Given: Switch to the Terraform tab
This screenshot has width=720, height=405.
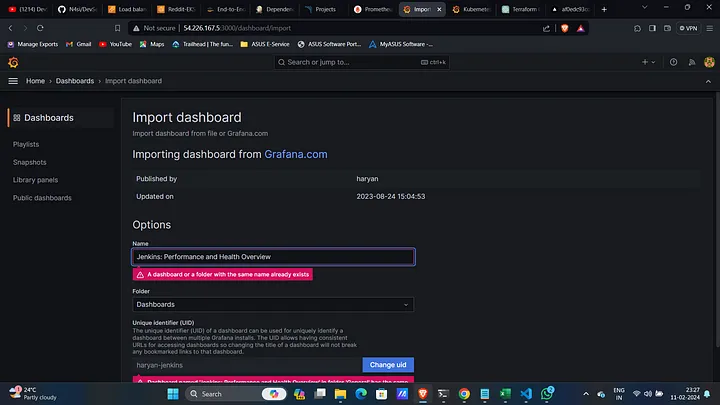Looking at the screenshot, I should click(x=521, y=9).
